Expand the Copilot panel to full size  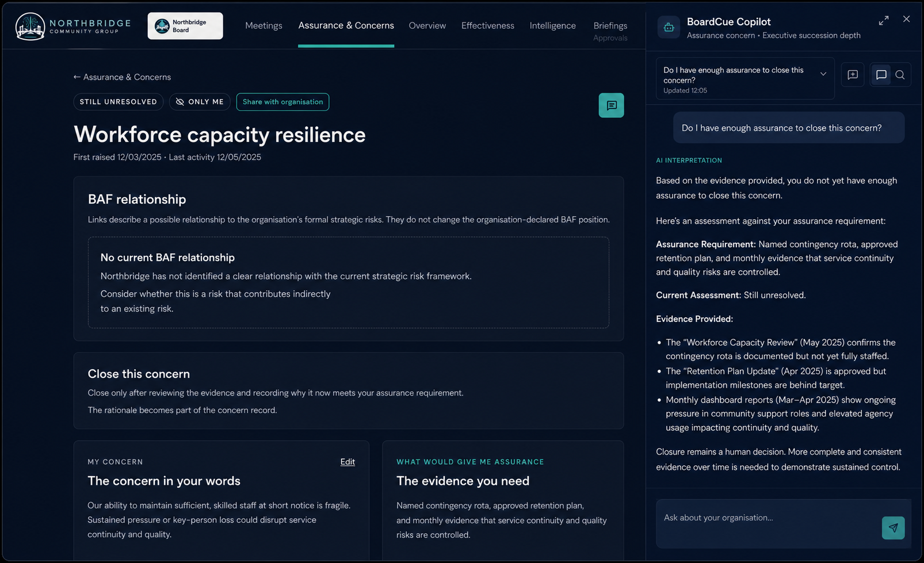tap(884, 20)
